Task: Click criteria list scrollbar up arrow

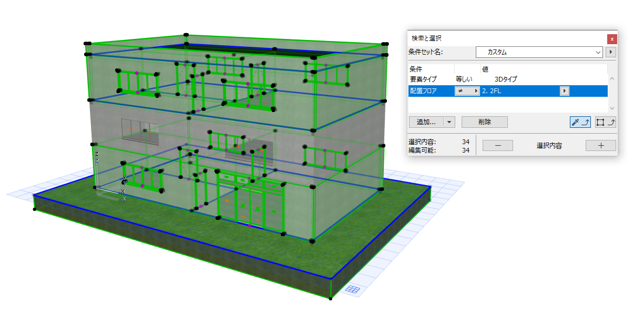Action: click(612, 79)
